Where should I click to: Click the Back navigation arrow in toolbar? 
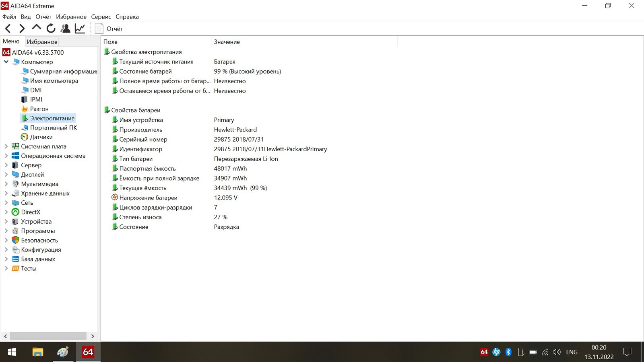coord(8,29)
